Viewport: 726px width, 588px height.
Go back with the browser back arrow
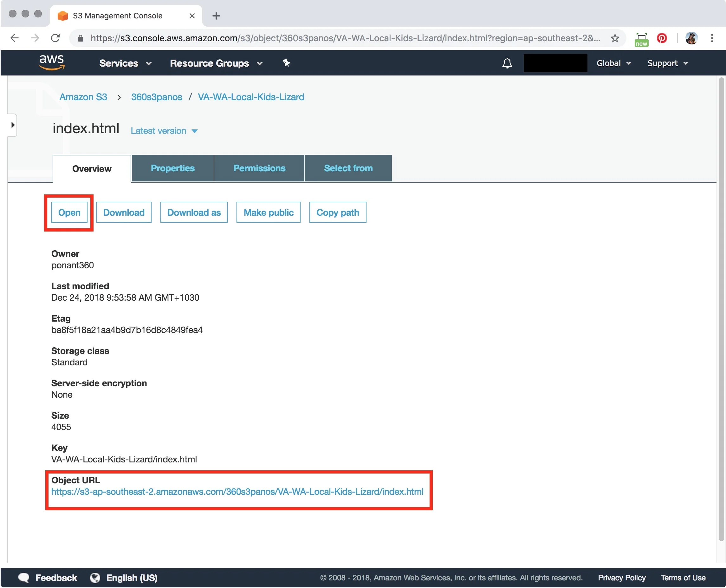(14, 38)
